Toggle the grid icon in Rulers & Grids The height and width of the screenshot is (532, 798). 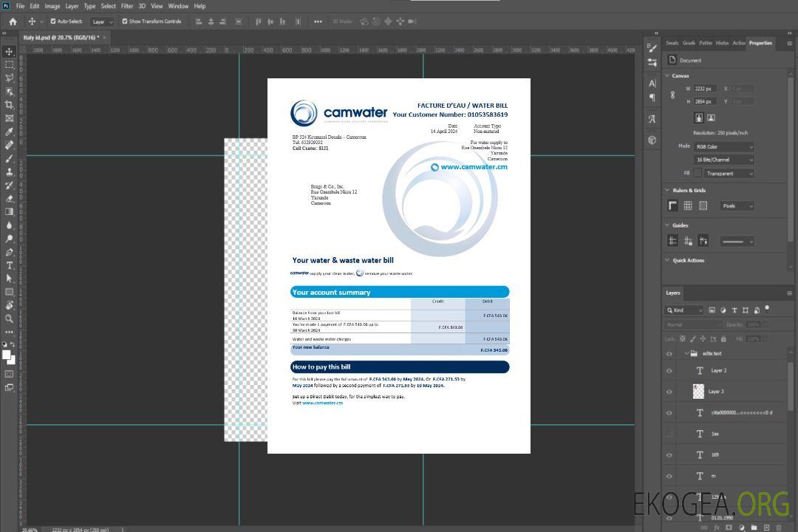(688, 205)
